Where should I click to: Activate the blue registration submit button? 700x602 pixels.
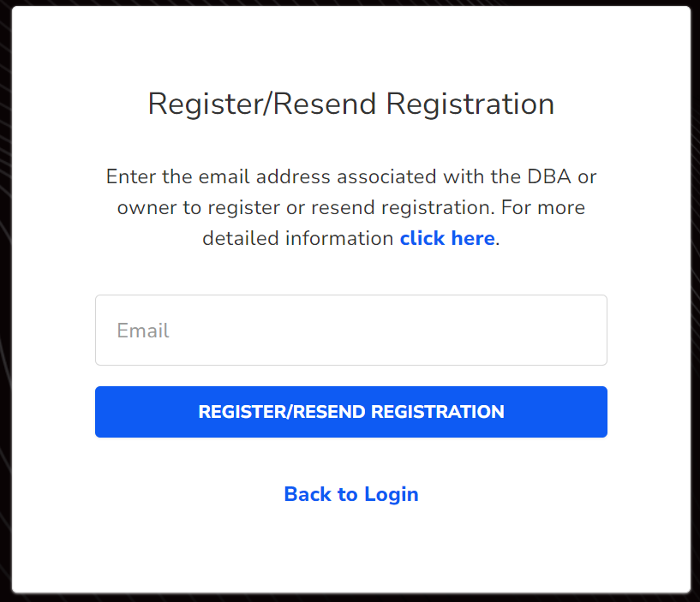point(350,412)
